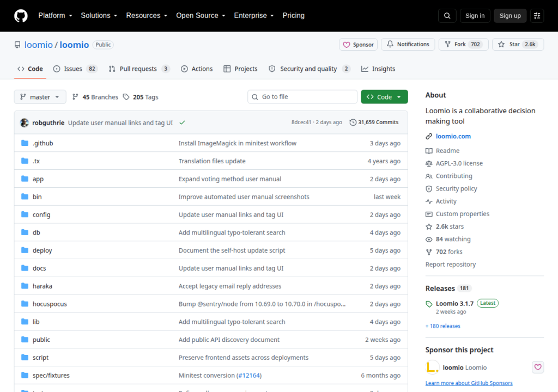The height and width of the screenshot is (392, 558).
Task: Click the public folder icon
Action: (x=25, y=339)
